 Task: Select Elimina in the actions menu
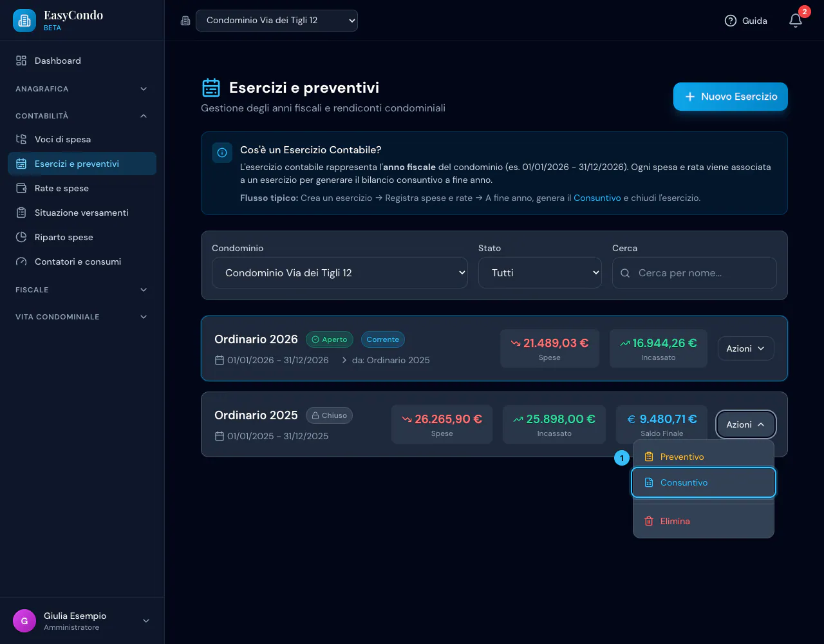click(704, 521)
